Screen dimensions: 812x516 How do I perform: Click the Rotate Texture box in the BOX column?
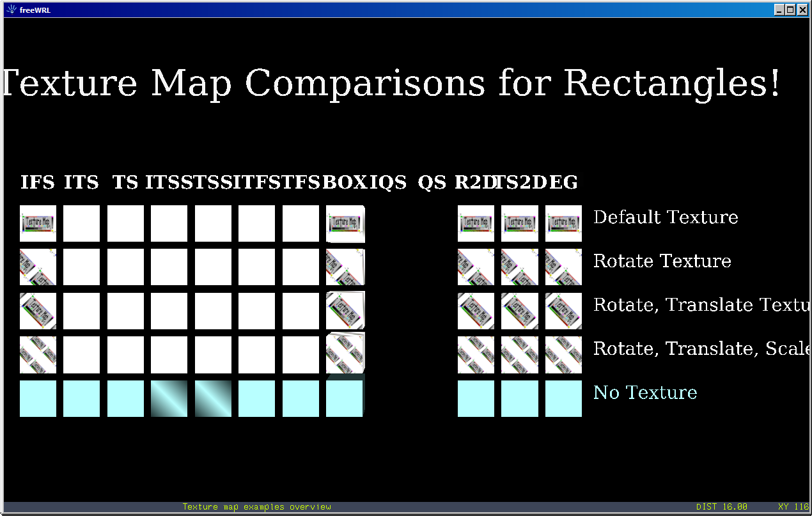point(345,267)
